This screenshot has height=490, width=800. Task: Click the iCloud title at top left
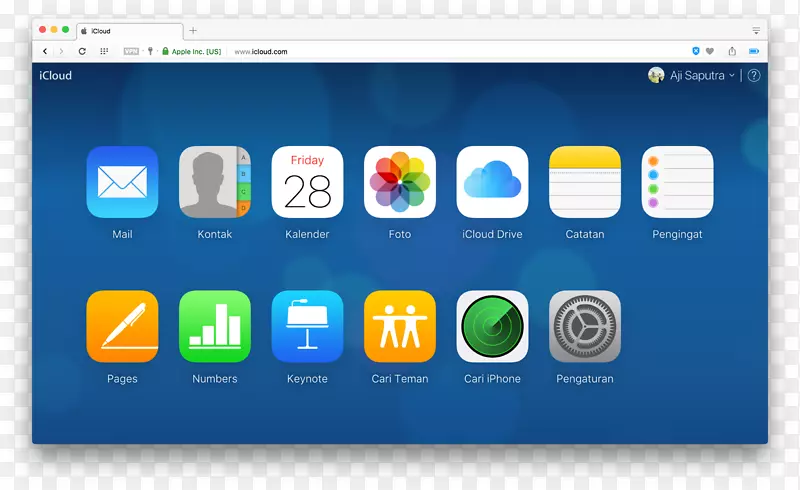(x=56, y=76)
